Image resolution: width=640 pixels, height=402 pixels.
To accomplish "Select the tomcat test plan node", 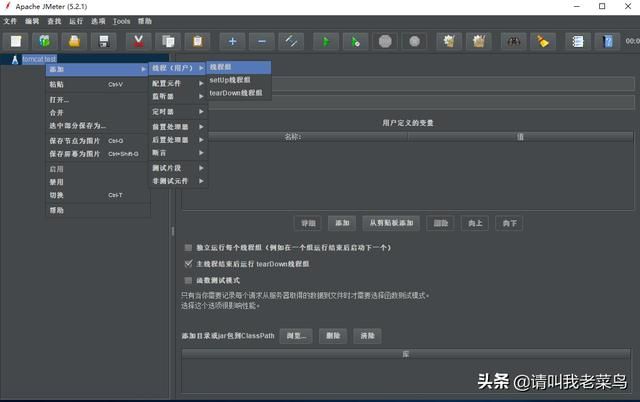I will (39, 59).
